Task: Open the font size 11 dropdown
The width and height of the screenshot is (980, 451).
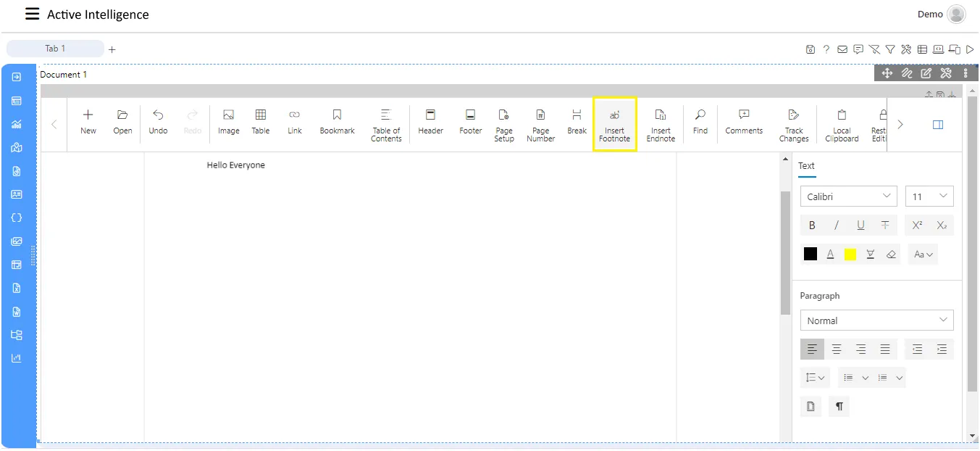Action: click(x=929, y=196)
